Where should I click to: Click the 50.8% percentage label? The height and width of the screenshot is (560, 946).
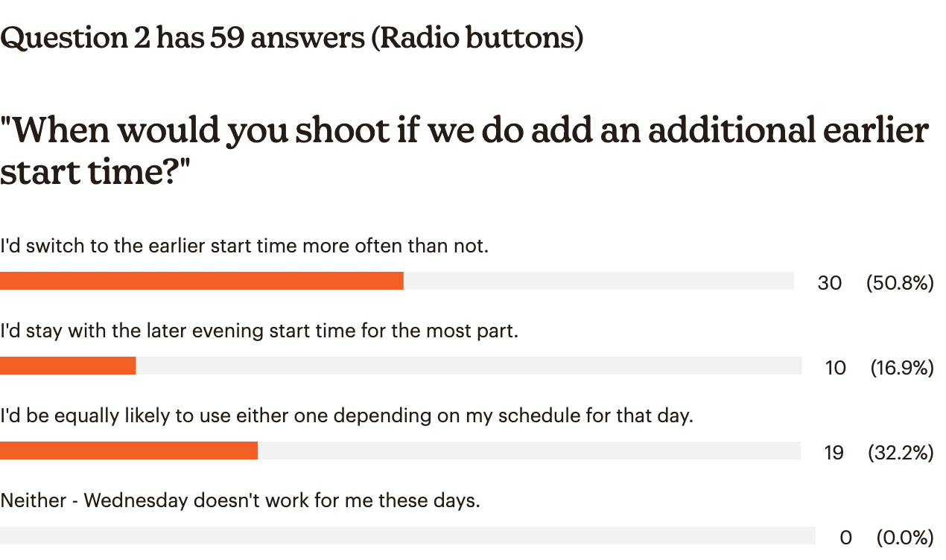(x=900, y=283)
